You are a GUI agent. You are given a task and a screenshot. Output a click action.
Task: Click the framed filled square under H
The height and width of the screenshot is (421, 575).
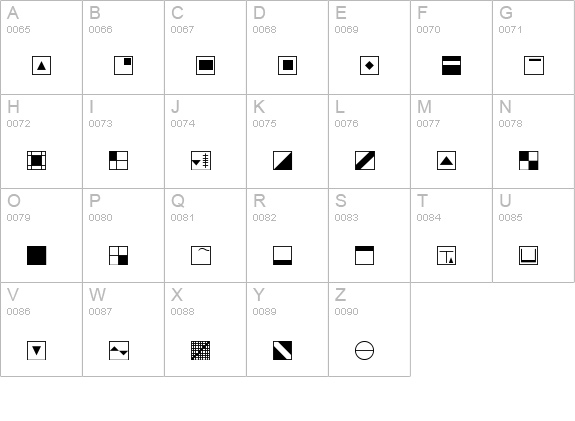37,161
